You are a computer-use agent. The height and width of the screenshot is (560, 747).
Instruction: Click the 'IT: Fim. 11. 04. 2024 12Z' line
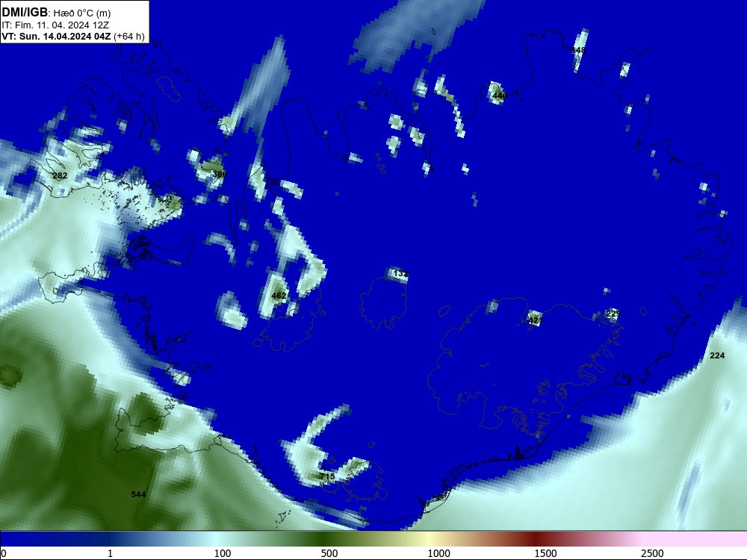click(55, 25)
